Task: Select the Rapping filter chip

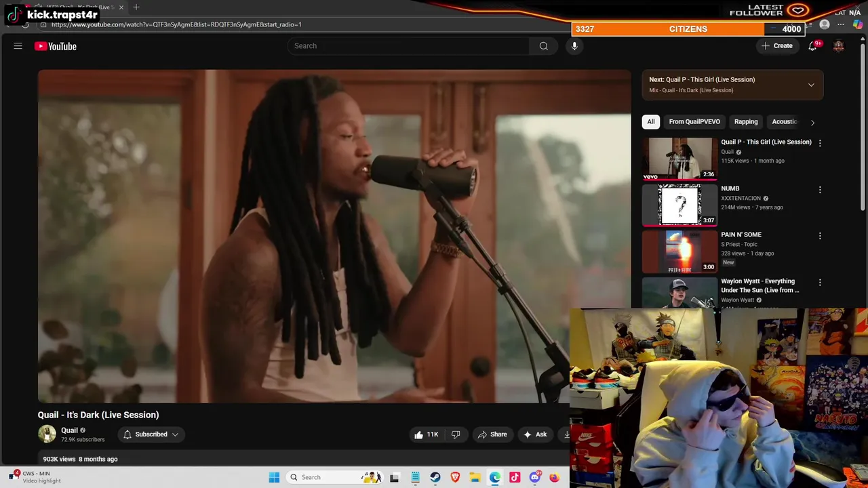Action: pyautogui.click(x=746, y=122)
